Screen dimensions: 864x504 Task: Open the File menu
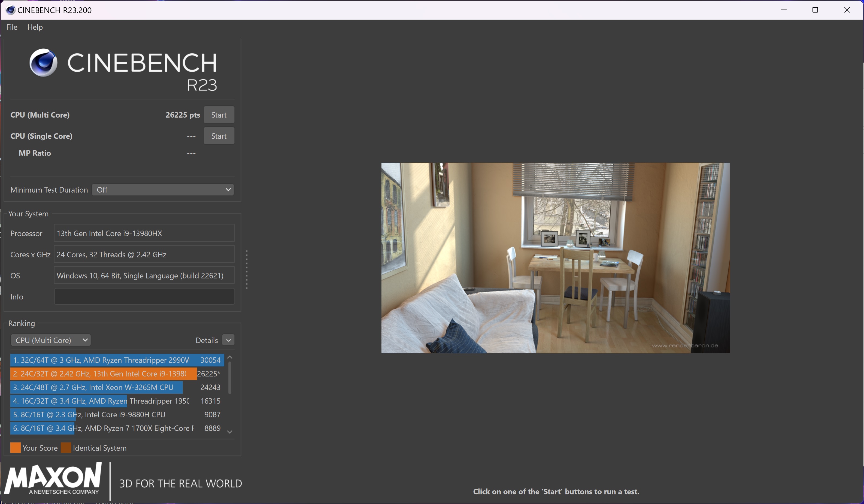pos(12,27)
